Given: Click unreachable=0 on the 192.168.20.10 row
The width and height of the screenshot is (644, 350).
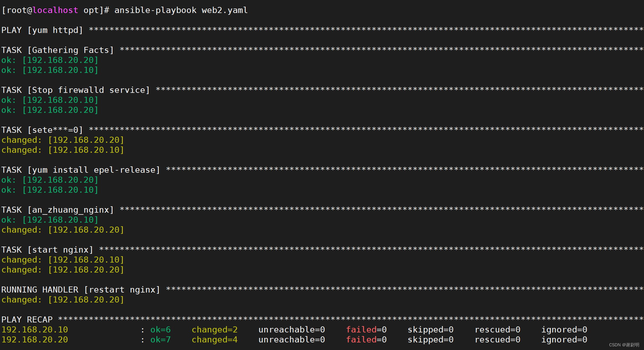Looking at the screenshot, I should pyautogui.click(x=292, y=330).
